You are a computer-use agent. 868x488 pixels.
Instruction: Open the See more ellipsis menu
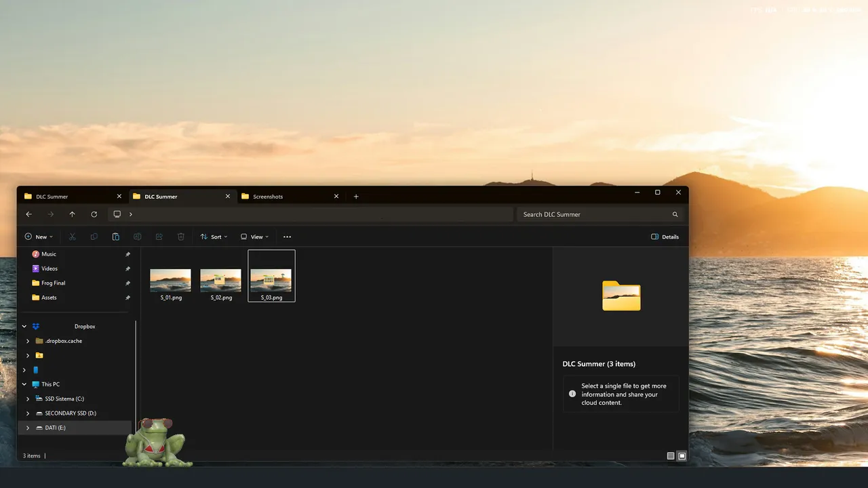click(287, 237)
